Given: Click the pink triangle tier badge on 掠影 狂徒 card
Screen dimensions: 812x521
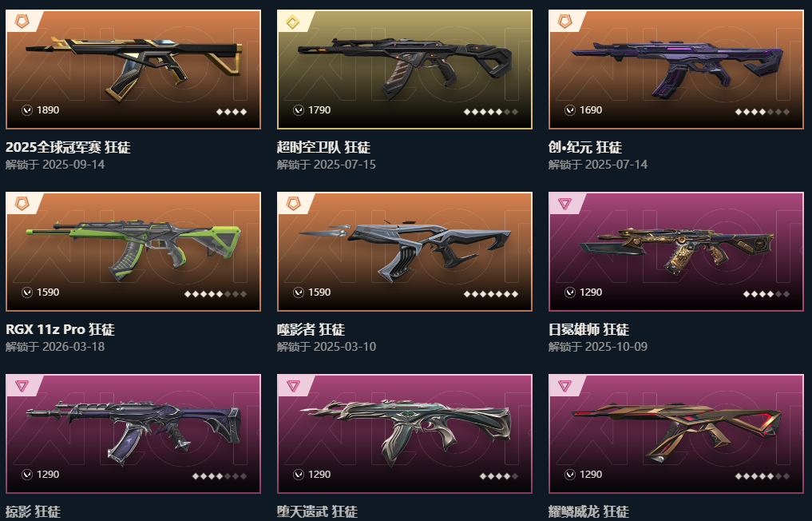Looking at the screenshot, I should [x=22, y=386].
